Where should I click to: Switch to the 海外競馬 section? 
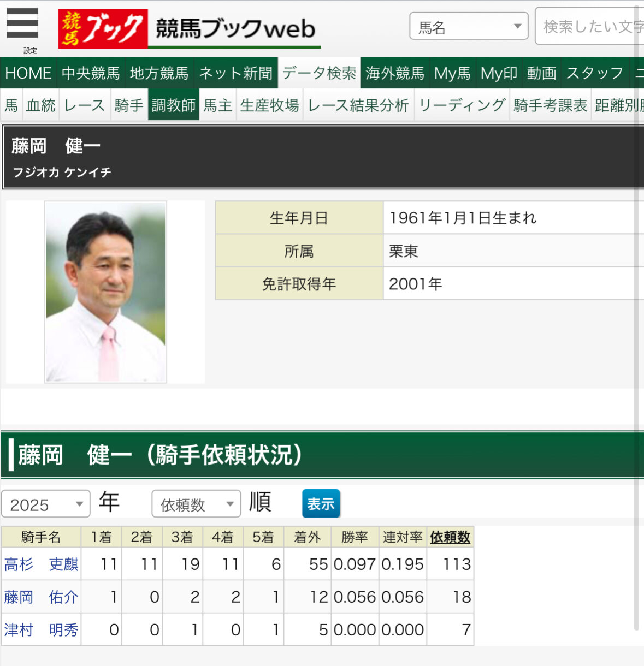(x=394, y=73)
